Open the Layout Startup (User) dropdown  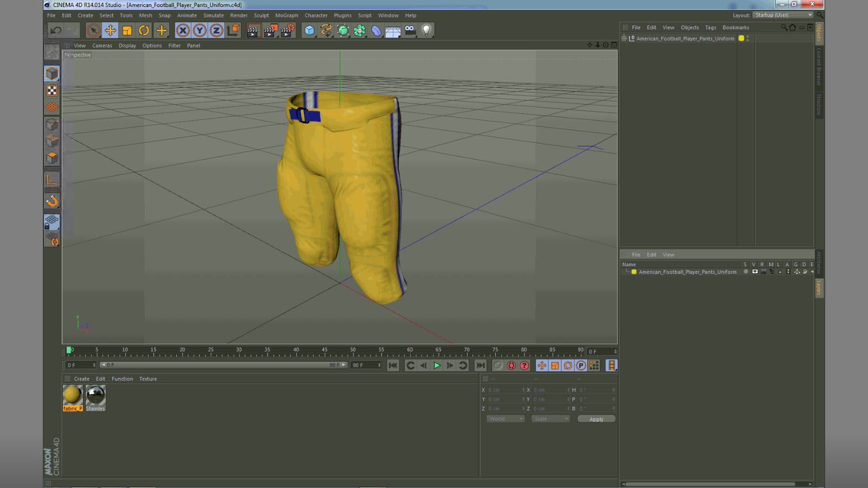pos(783,15)
